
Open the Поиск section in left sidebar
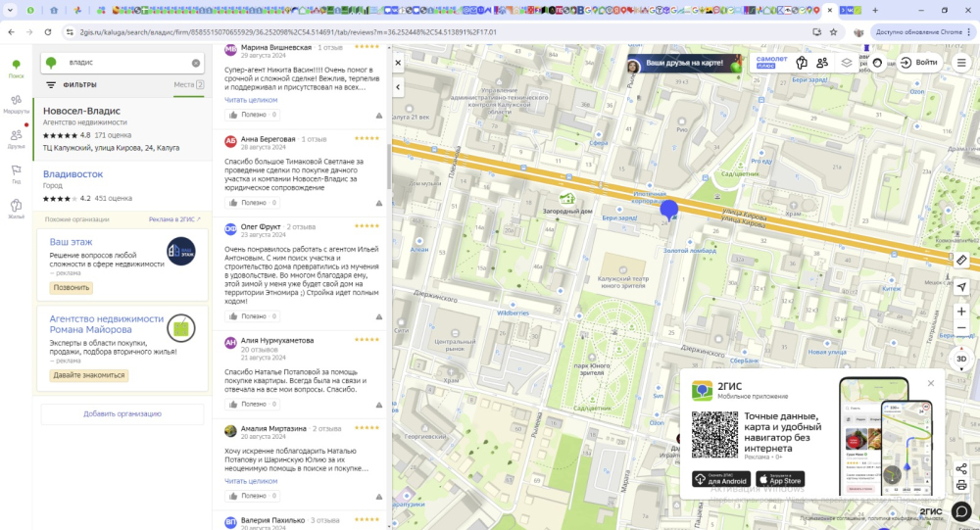(x=17, y=69)
